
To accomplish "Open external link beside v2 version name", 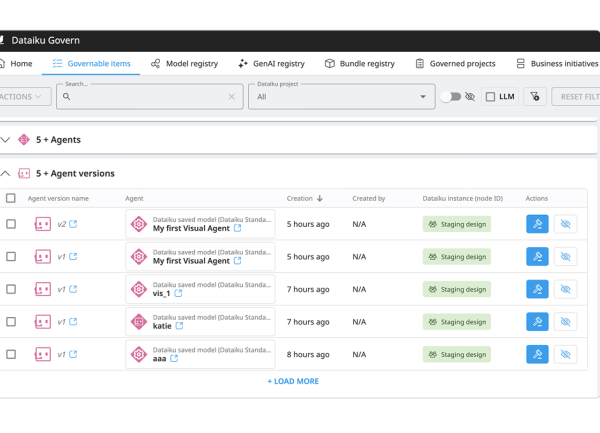I will (73, 224).
